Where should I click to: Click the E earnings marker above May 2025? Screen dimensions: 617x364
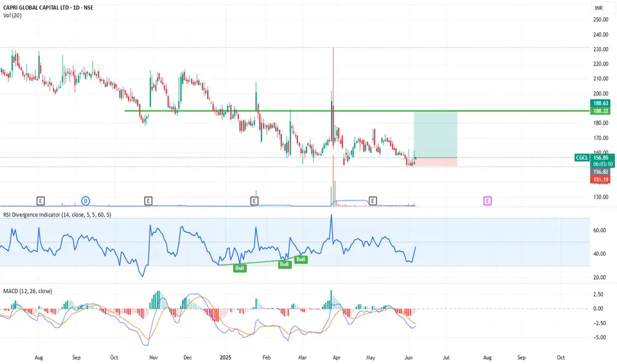click(372, 201)
